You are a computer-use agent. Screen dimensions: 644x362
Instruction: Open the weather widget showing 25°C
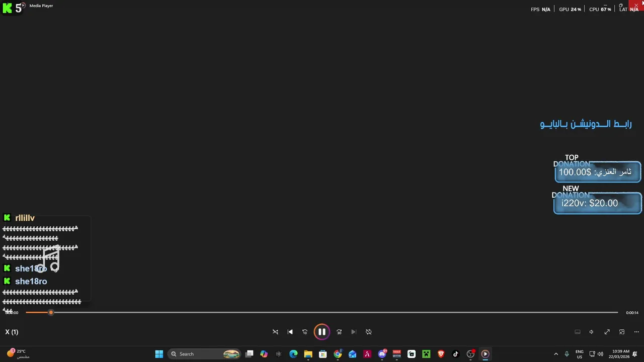[18, 354]
